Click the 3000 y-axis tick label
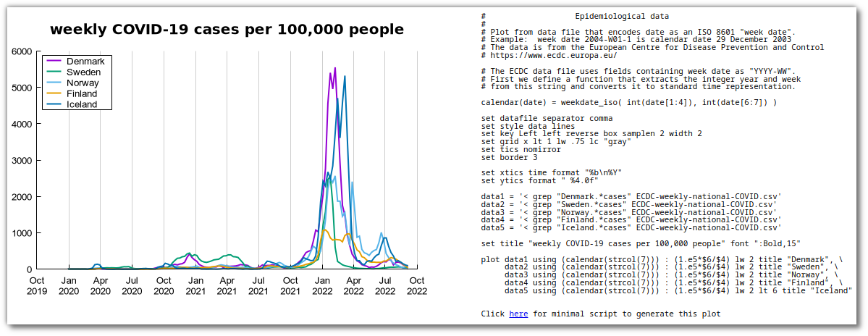This screenshot has width=868, height=336. tap(21, 160)
